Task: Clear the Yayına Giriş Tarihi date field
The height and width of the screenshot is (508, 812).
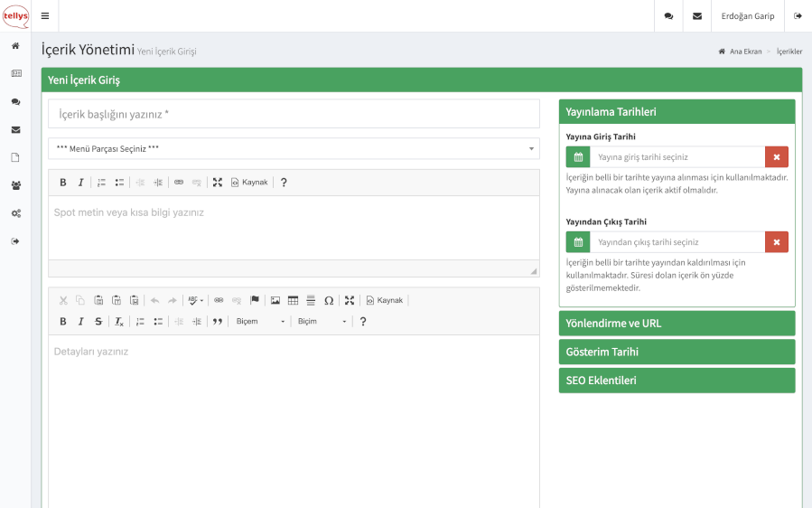Action: (x=776, y=157)
